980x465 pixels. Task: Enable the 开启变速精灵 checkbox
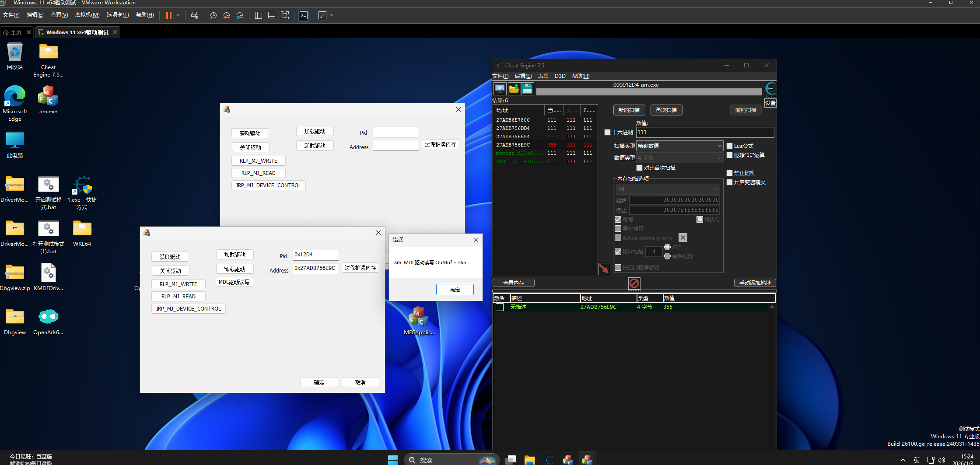click(x=729, y=182)
